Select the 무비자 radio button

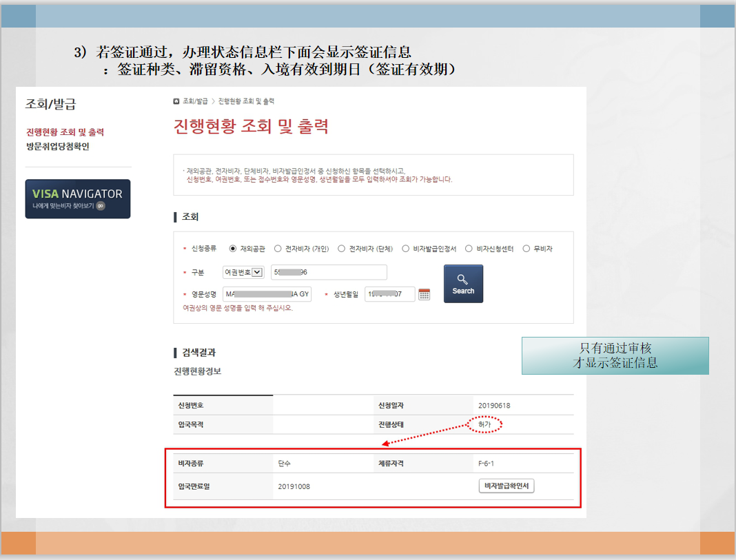pyautogui.click(x=527, y=249)
